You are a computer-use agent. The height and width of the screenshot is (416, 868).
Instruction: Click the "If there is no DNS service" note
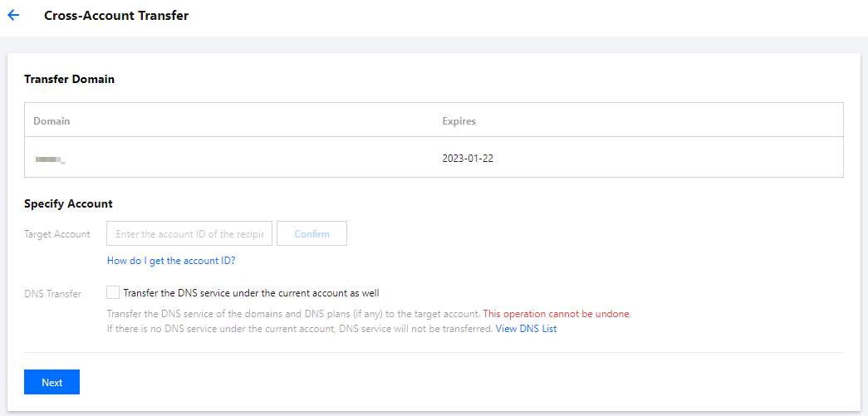(x=299, y=329)
